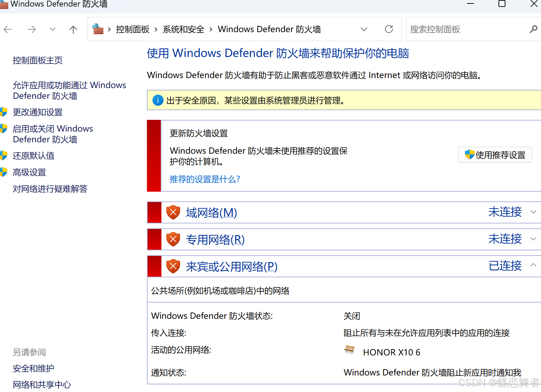The width and height of the screenshot is (541, 392).
Task: Select 控制面板 in the breadcrumb
Action: [x=133, y=29]
